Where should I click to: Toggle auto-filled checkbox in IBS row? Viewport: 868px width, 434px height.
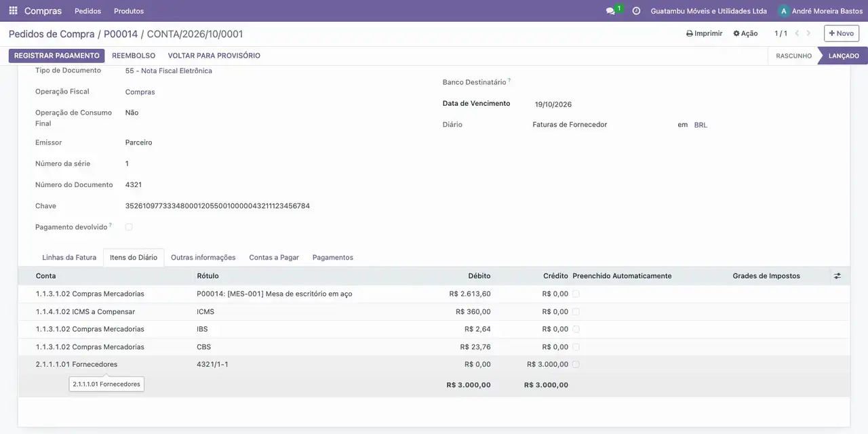[x=576, y=329]
